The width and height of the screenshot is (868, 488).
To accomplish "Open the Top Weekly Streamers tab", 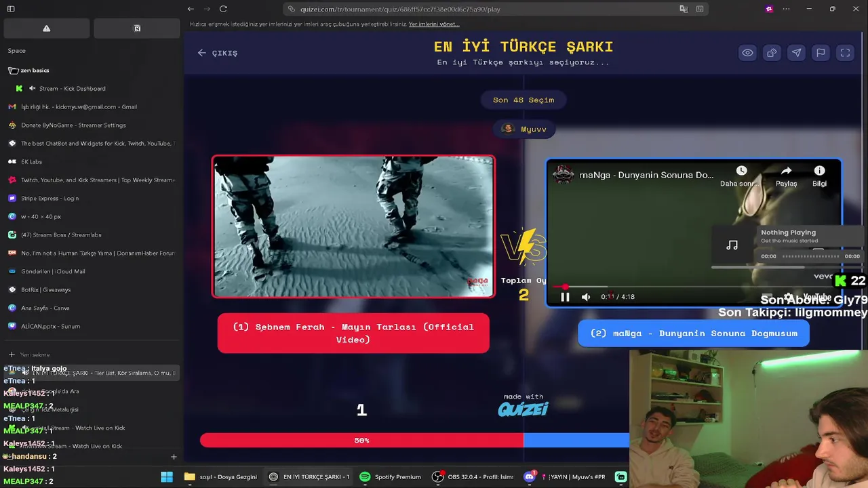I will 92,180.
